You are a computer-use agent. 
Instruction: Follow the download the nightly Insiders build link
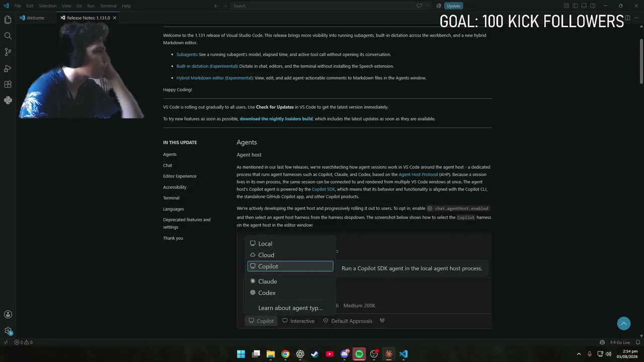(x=276, y=119)
